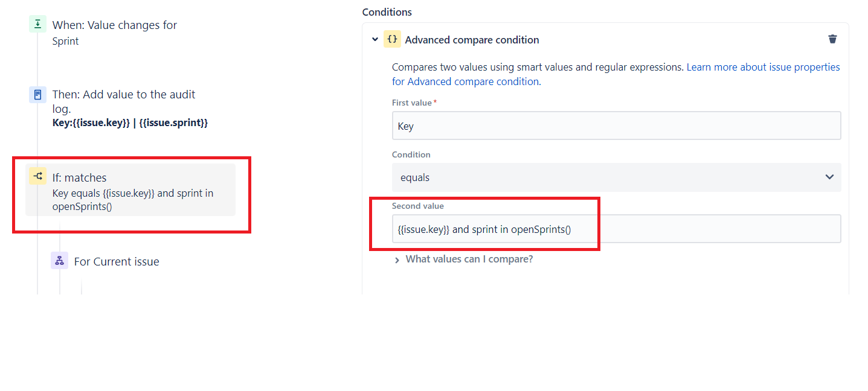868x391 pixels.
Task: Open the Learn more about issue properties link
Action: pyautogui.click(x=763, y=67)
